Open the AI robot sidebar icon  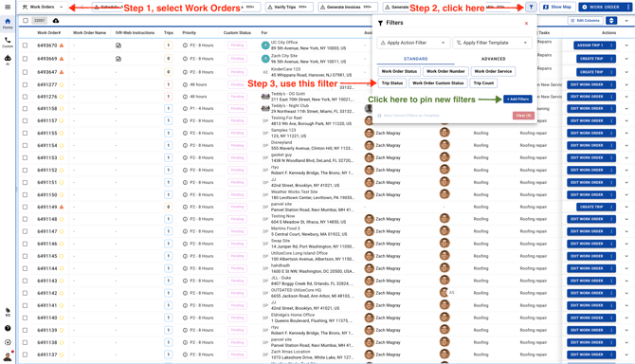point(8,60)
